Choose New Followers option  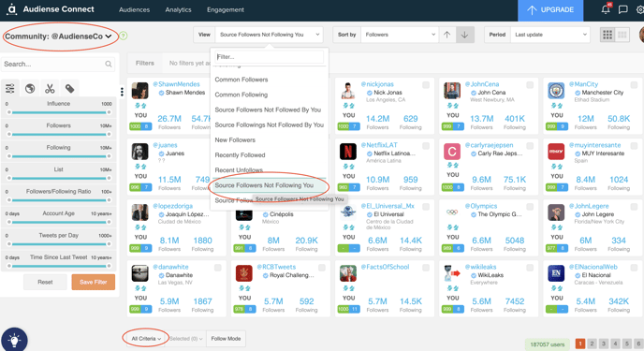(x=235, y=140)
